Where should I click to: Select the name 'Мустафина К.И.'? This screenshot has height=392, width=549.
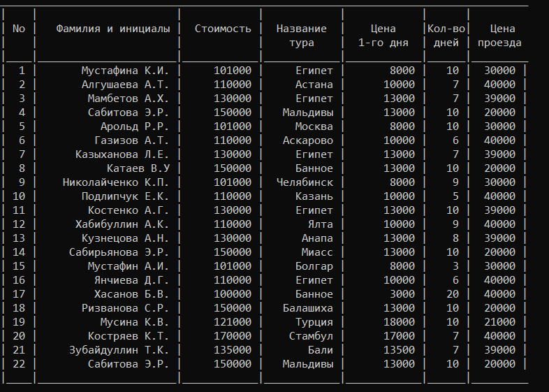click(125, 71)
